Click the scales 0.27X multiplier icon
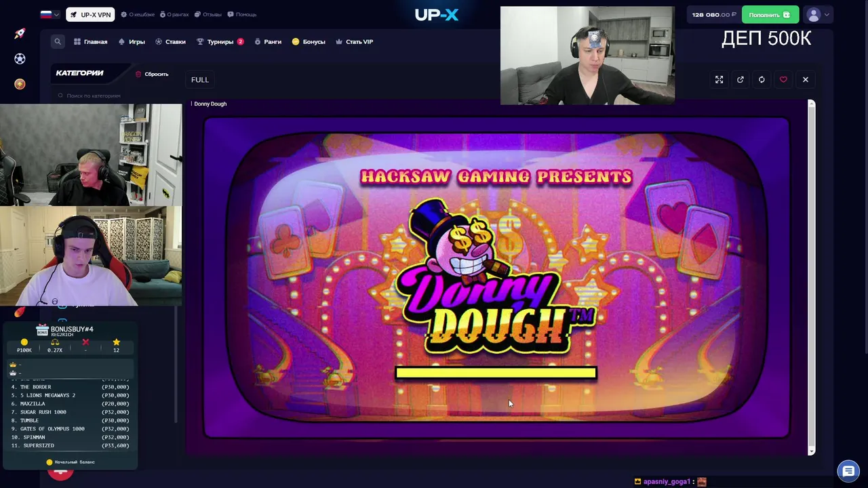Image resolution: width=868 pixels, height=488 pixels. [55, 342]
